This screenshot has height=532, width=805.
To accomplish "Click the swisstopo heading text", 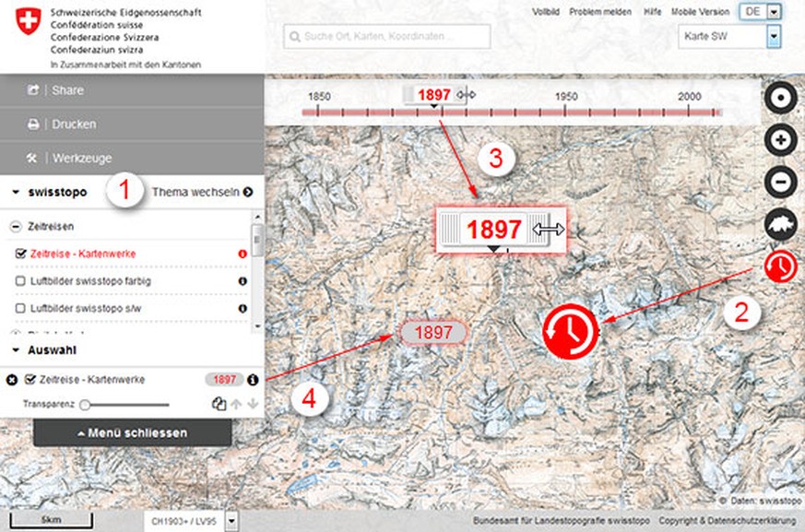I will coord(57,192).
